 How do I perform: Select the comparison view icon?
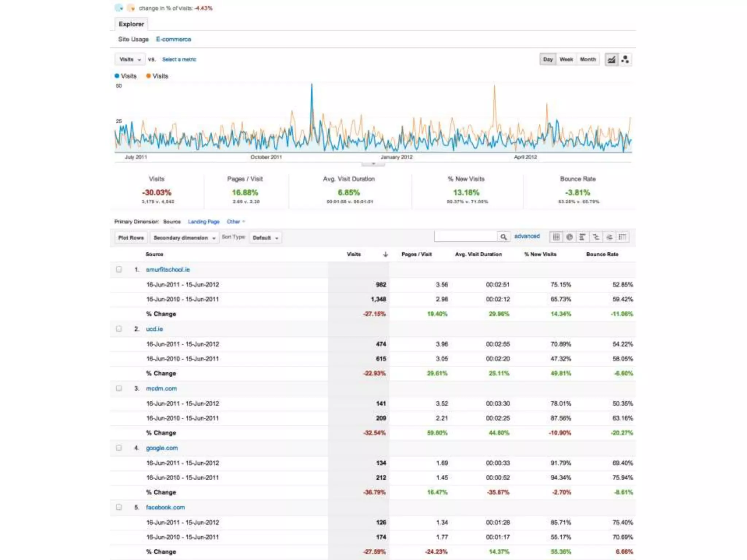596,237
